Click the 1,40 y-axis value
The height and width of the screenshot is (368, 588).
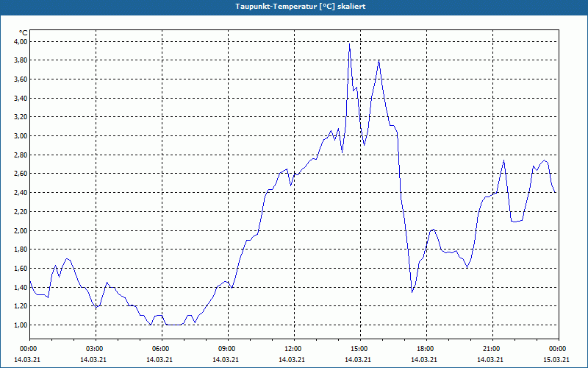point(21,287)
